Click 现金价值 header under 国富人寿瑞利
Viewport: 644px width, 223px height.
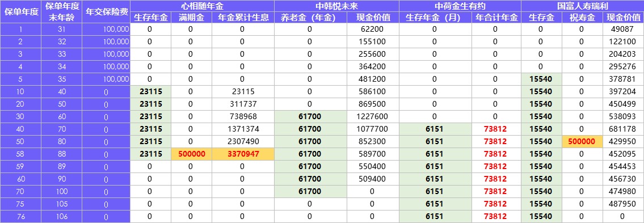(x=622, y=18)
